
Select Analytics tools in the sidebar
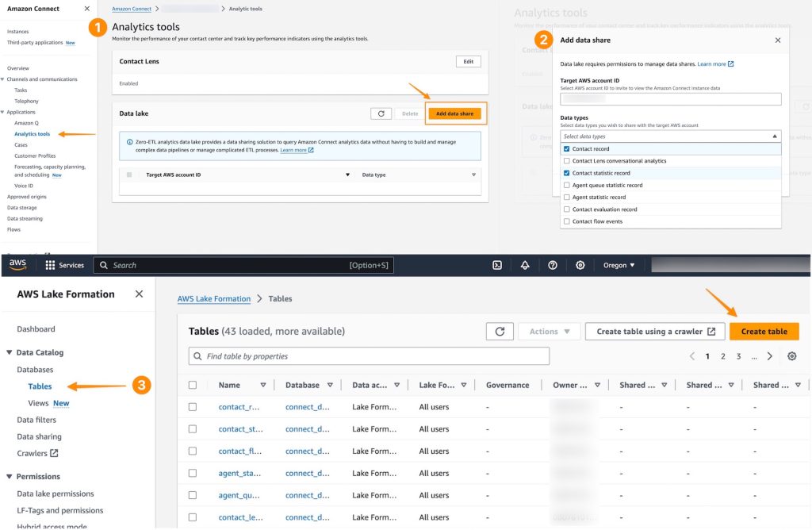[32, 133]
